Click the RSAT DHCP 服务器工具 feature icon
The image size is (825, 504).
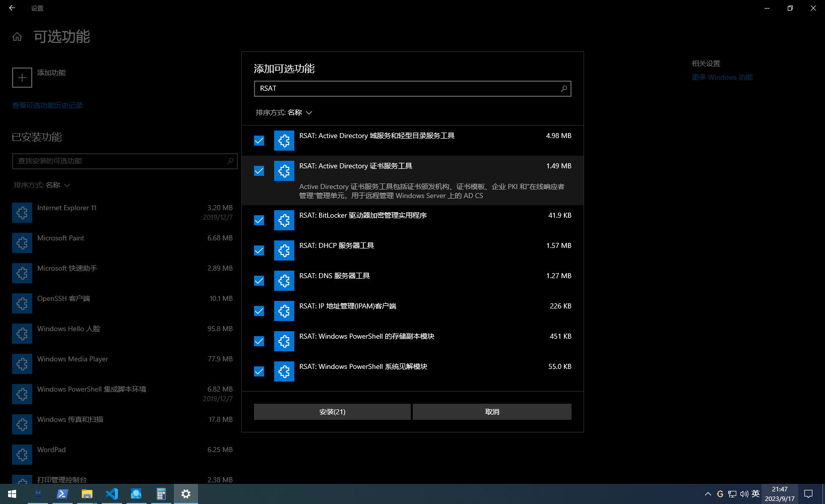pos(284,250)
